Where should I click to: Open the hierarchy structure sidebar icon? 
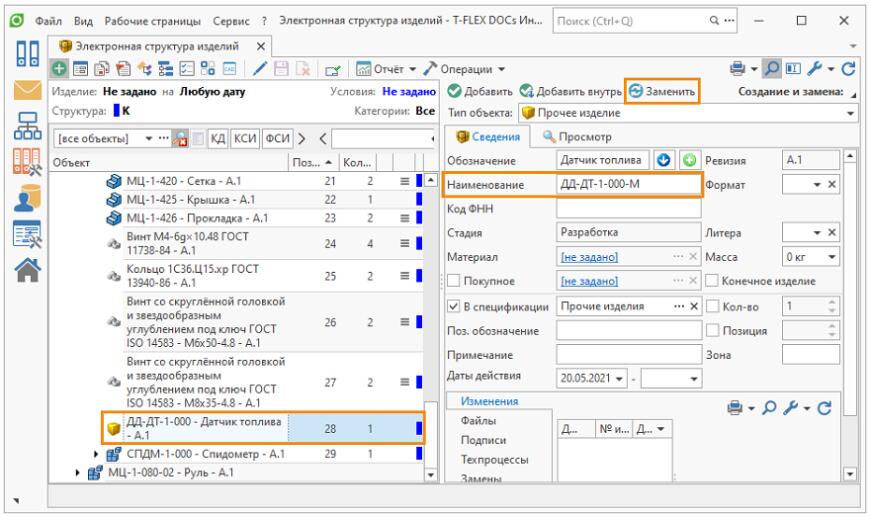tap(27, 126)
